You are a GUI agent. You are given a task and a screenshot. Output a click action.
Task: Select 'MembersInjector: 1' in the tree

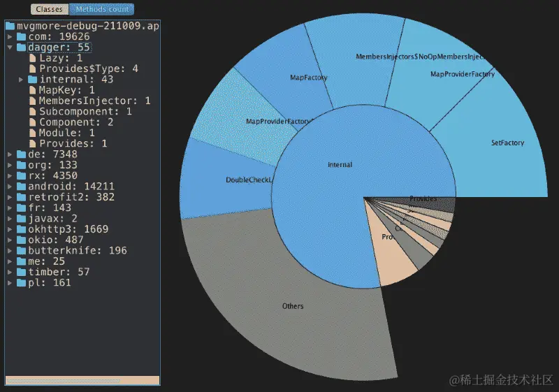pos(94,101)
